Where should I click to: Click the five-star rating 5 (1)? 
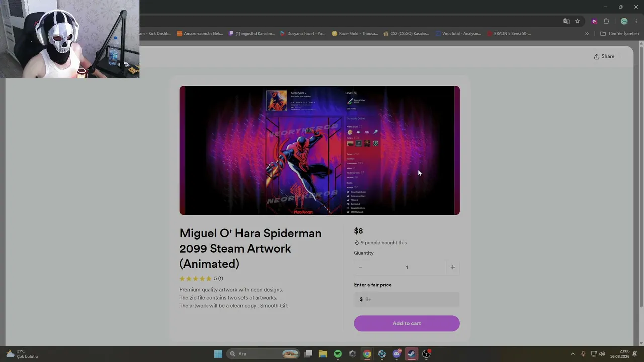click(x=201, y=279)
